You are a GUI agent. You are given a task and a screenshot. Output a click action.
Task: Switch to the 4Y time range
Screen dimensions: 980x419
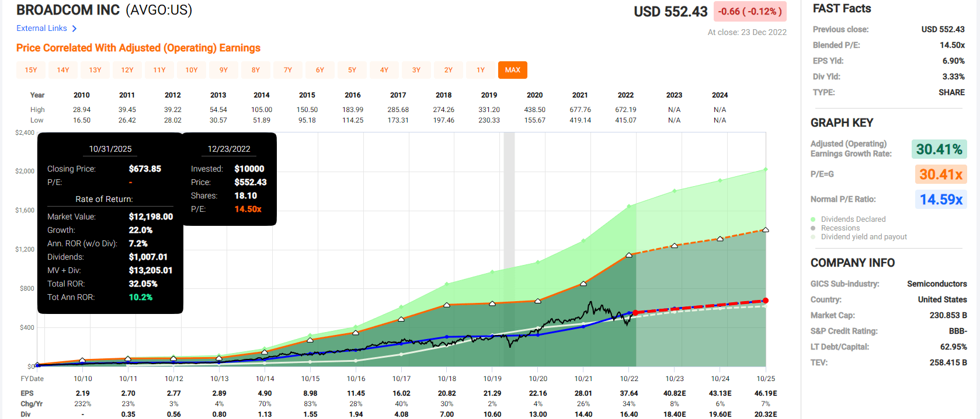pos(384,70)
